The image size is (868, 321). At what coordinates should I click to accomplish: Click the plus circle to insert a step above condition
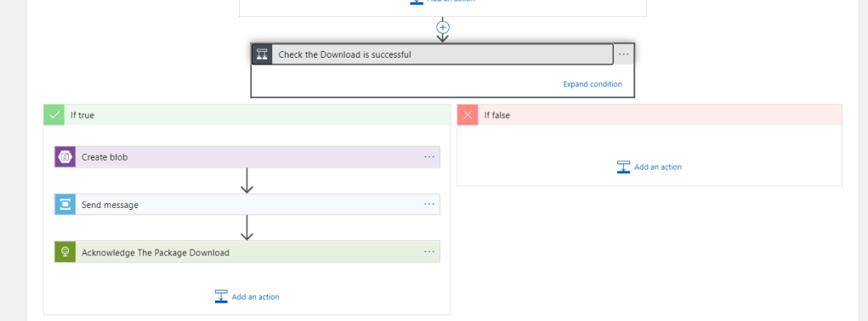[442, 26]
